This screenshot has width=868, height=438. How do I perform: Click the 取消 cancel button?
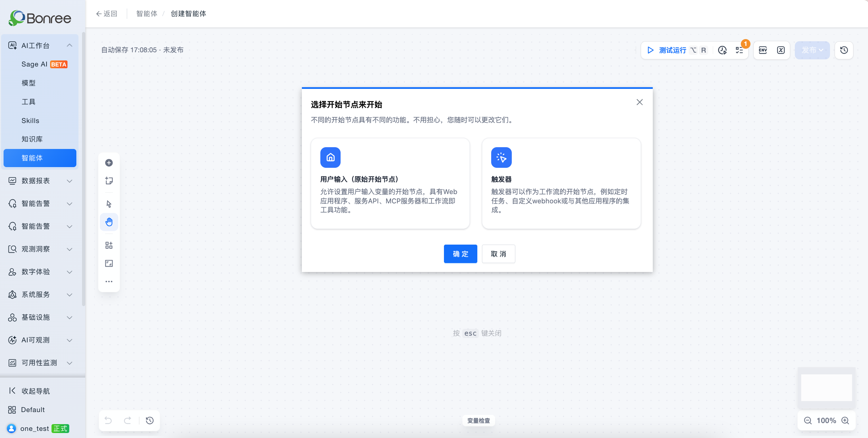point(499,254)
